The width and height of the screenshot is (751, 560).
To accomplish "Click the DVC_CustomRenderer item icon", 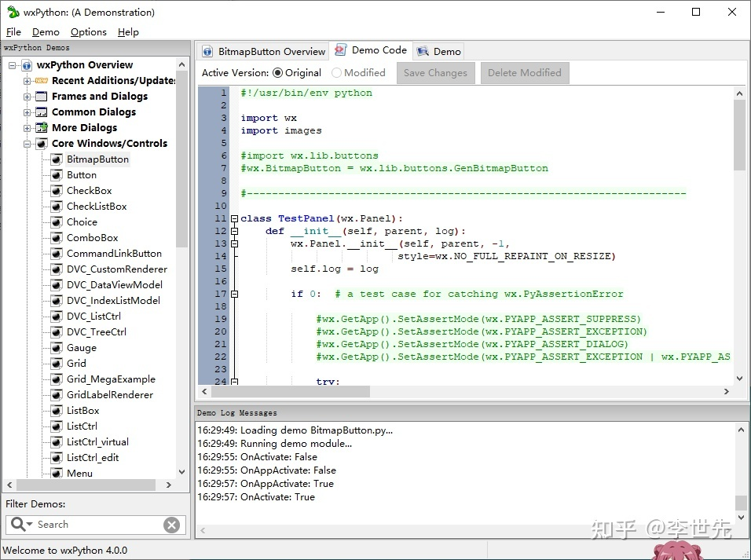I will (57, 269).
